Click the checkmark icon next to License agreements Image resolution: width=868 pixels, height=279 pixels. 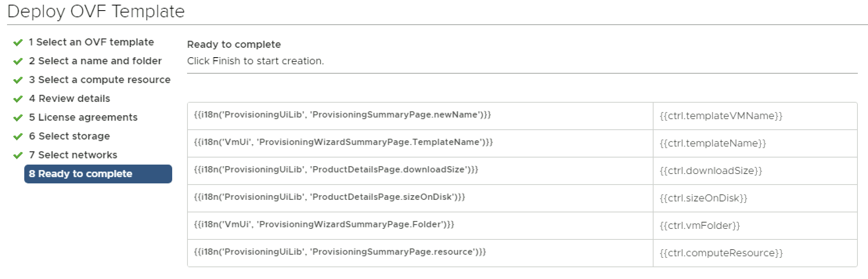click(x=18, y=118)
